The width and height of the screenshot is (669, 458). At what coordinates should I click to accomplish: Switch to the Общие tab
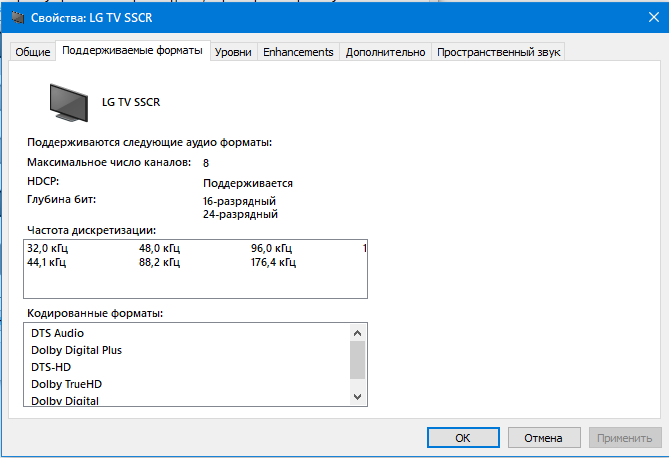pyautogui.click(x=32, y=52)
